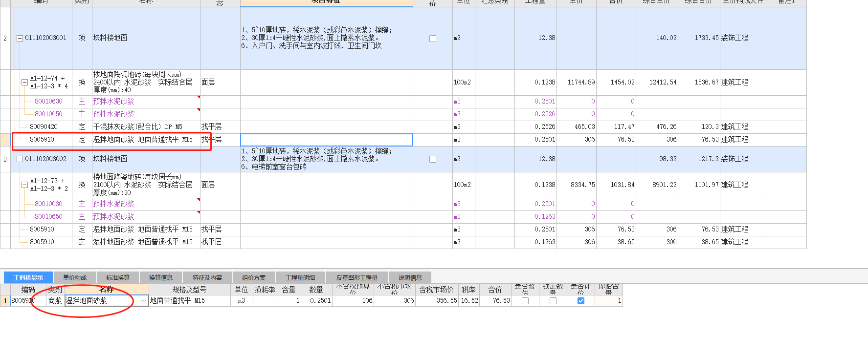This screenshot has width=868, height=356.
Task: Click the 损耗率 column header
Action: click(265, 290)
